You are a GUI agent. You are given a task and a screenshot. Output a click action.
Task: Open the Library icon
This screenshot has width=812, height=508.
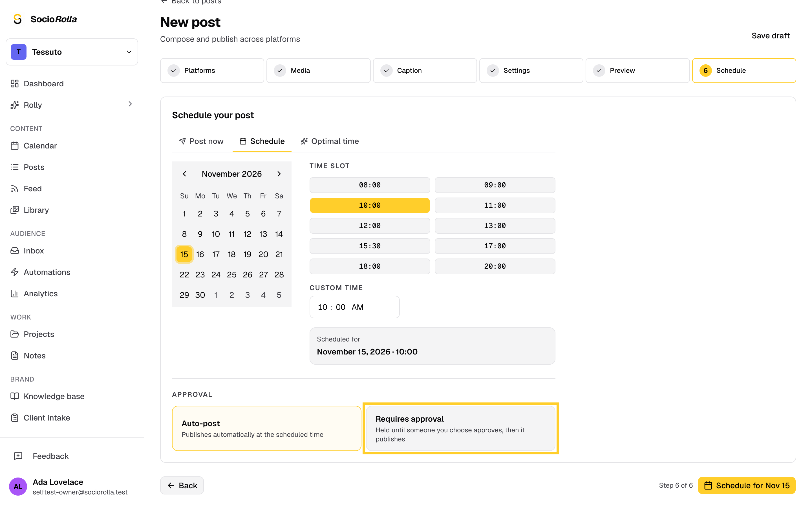[x=14, y=210]
